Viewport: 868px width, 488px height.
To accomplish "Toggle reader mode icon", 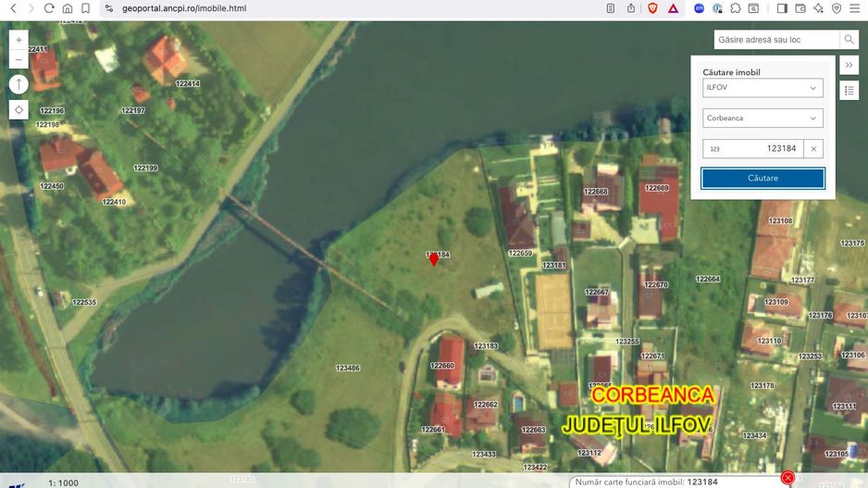I will 611,8.
